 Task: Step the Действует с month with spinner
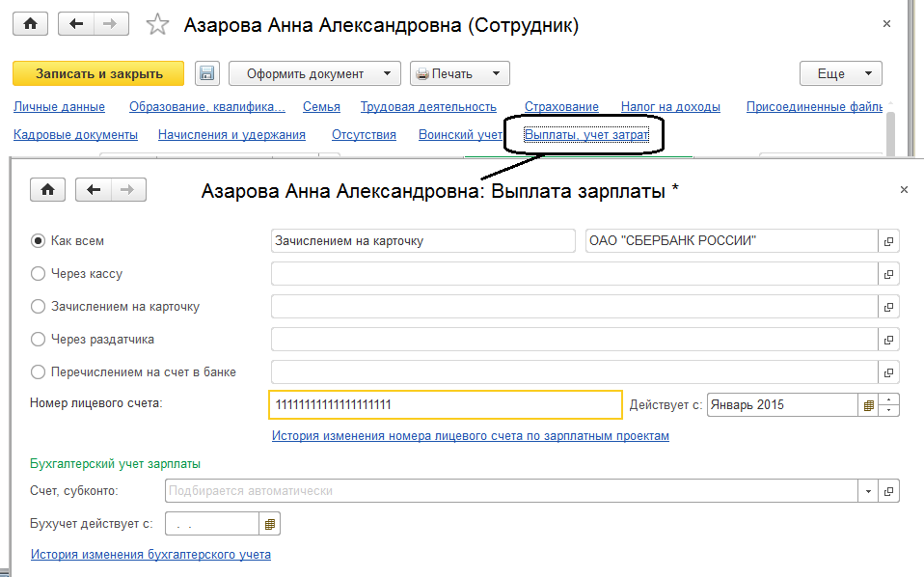[x=888, y=405]
